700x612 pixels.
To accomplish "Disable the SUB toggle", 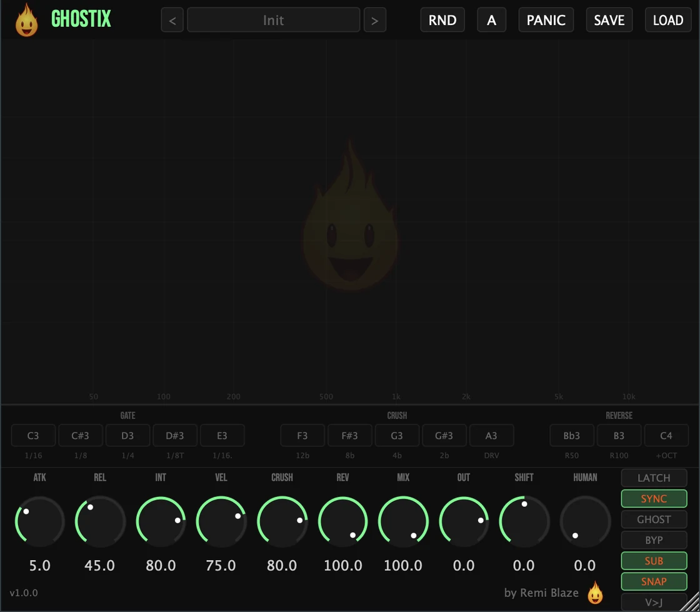I will point(654,561).
